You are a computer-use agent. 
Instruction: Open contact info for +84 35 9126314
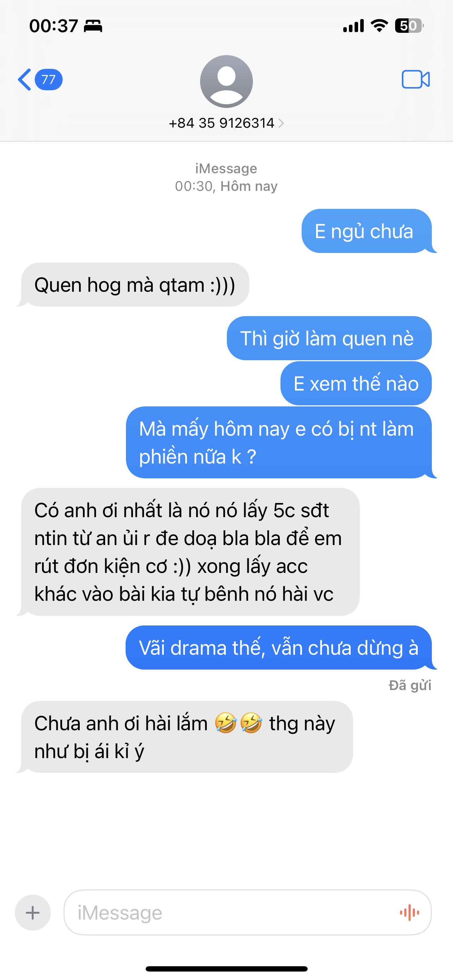(222, 123)
